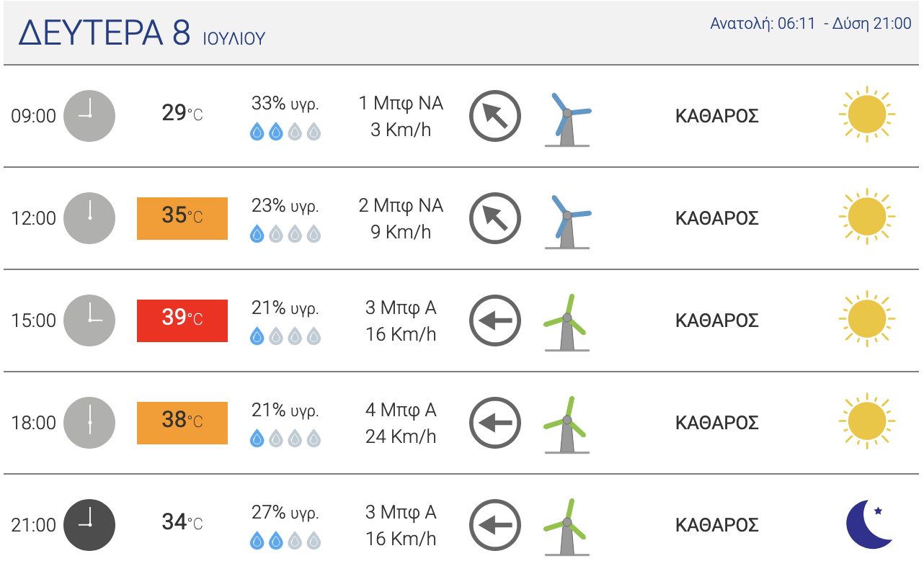924x574 pixels.
Task: Click the sun icon for 12:00
Action: point(866,218)
